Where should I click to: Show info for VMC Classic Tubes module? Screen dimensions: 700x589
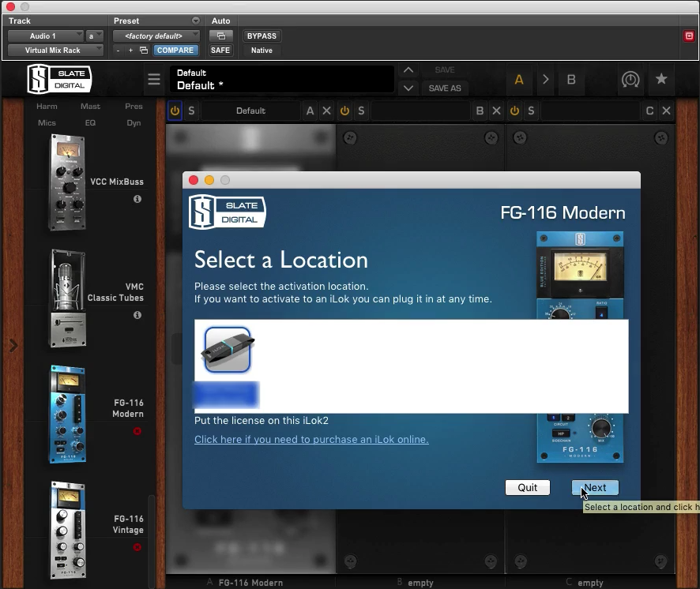coord(137,315)
